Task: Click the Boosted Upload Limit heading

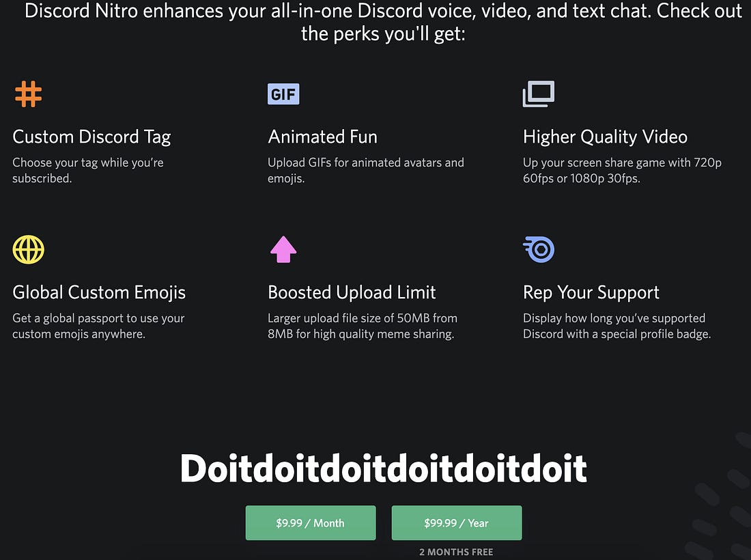Action: (x=352, y=293)
